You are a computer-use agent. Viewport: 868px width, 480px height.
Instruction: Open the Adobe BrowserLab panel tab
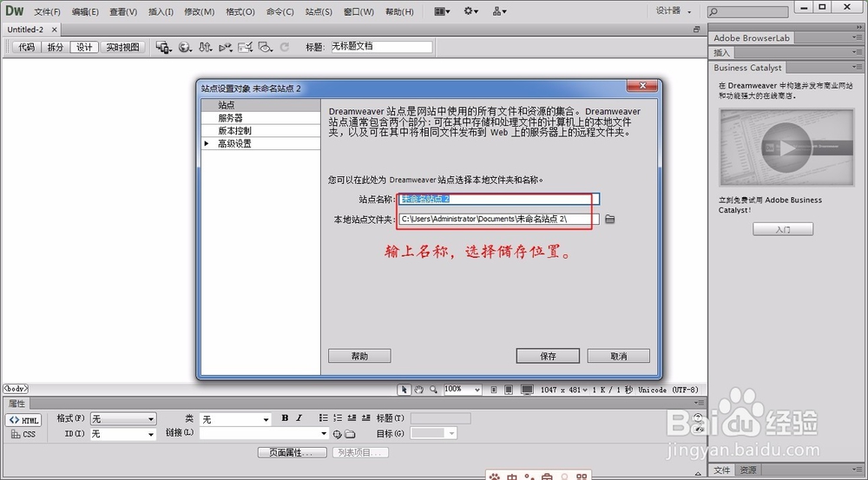751,38
